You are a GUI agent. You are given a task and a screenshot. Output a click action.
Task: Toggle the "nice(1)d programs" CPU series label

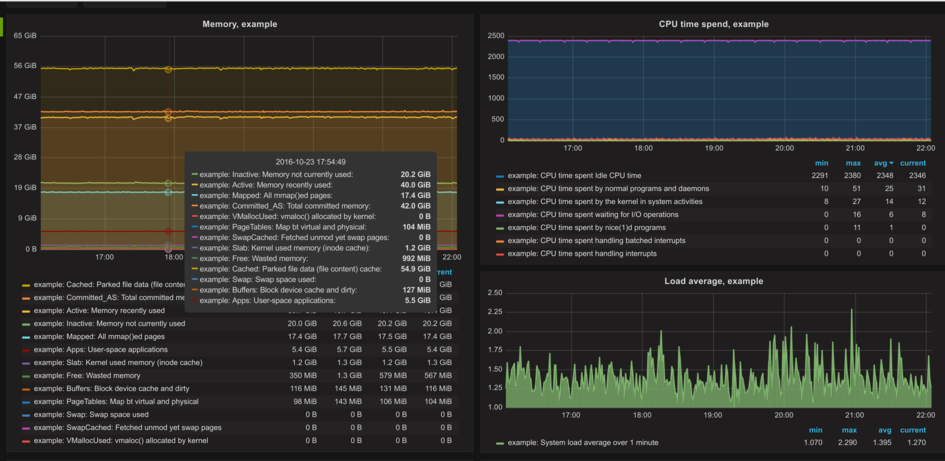coord(585,228)
